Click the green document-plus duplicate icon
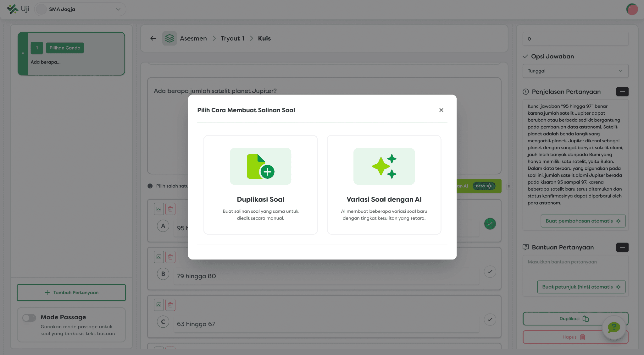 [260, 166]
